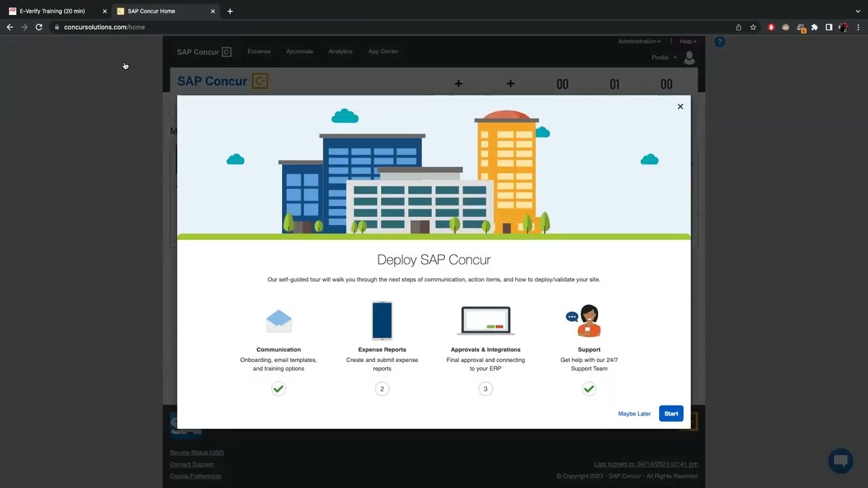The width and height of the screenshot is (868, 488).
Task: Click the user avatar icon beside Profile
Action: tap(690, 58)
